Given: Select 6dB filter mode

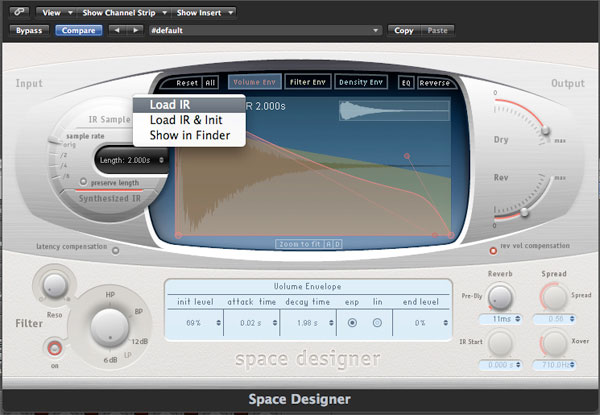Looking at the screenshot, I should [110, 360].
